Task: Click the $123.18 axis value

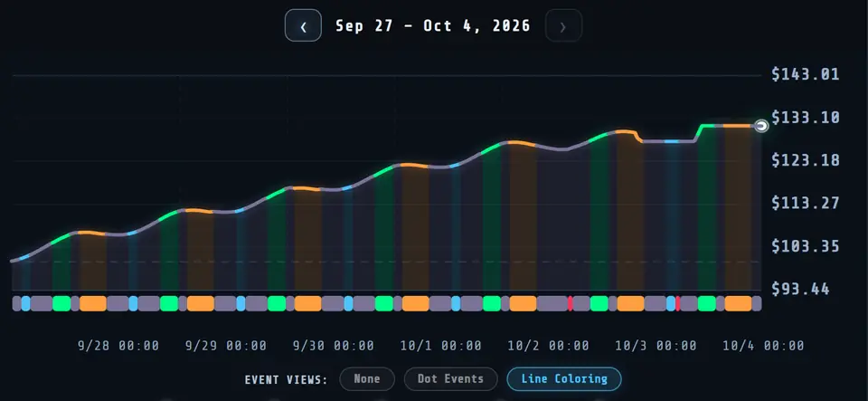Action: click(x=806, y=160)
